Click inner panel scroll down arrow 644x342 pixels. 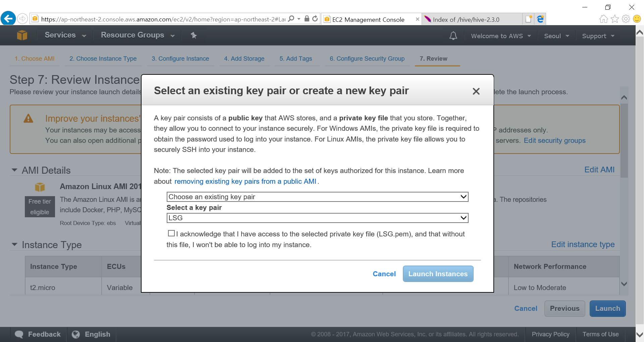(624, 284)
